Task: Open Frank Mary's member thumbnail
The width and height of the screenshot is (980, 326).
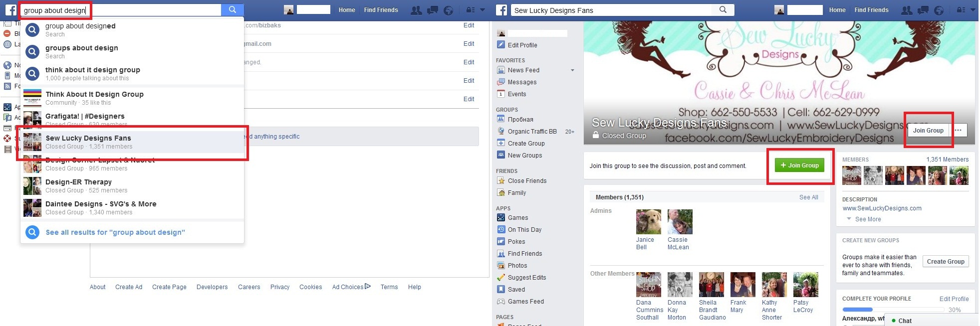Action: pos(742,285)
